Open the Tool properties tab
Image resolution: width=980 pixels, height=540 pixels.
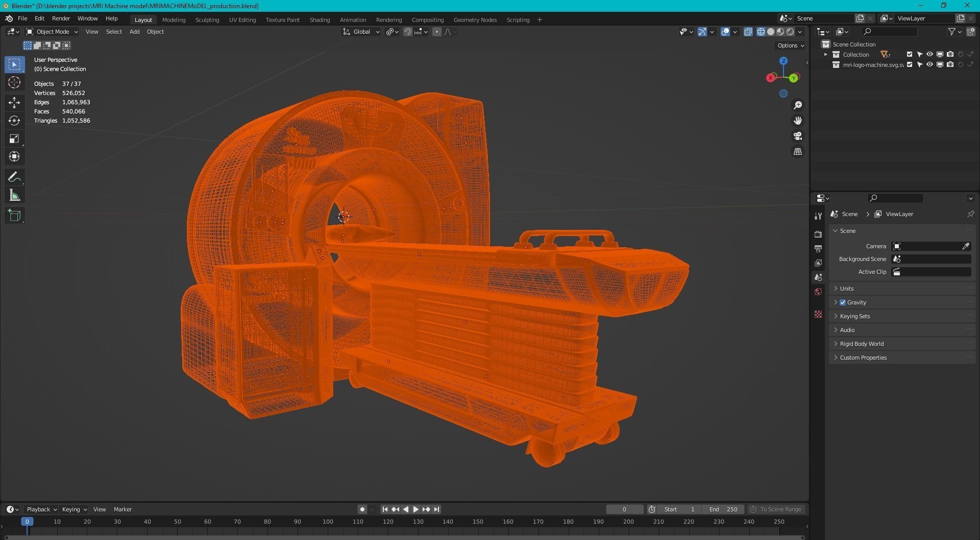point(818,216)
